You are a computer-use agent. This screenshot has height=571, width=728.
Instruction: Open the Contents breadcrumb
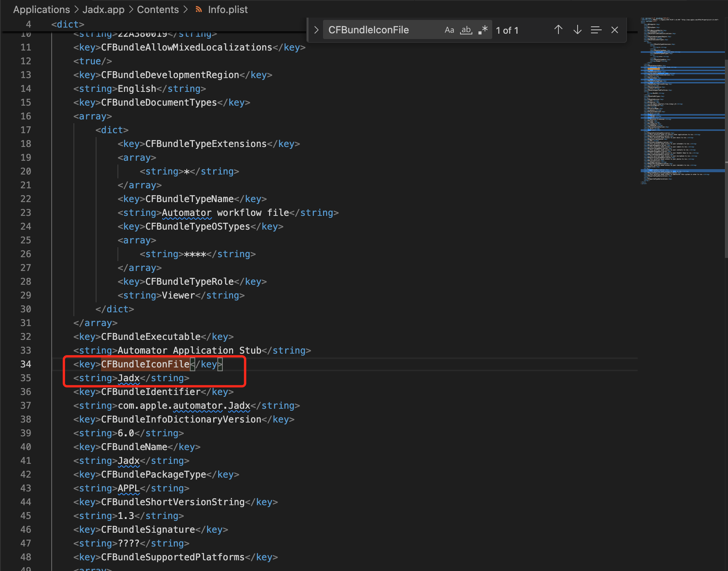pos(158,10)
